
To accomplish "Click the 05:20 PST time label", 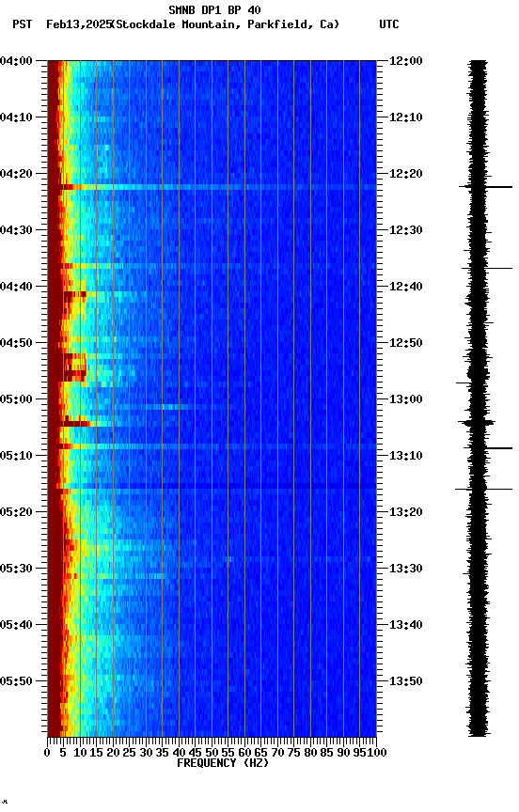I will [x=16, y=512].
